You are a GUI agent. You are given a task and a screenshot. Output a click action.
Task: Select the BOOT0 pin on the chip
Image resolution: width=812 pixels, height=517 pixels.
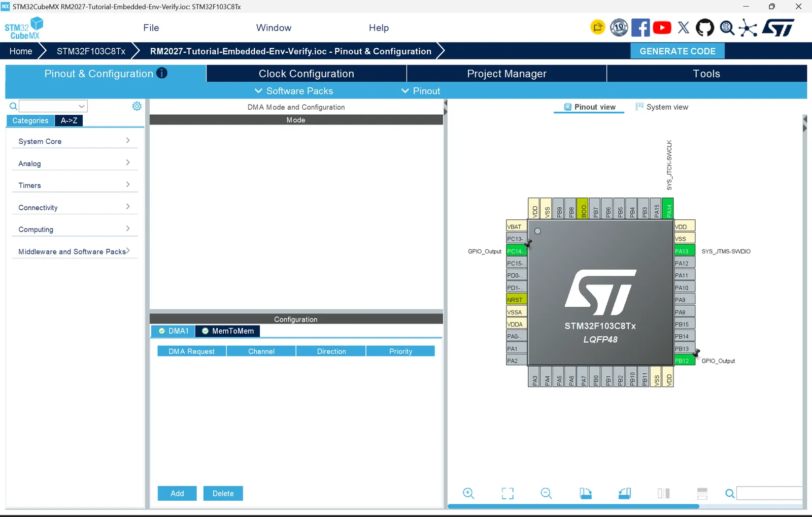click(583, 208)
